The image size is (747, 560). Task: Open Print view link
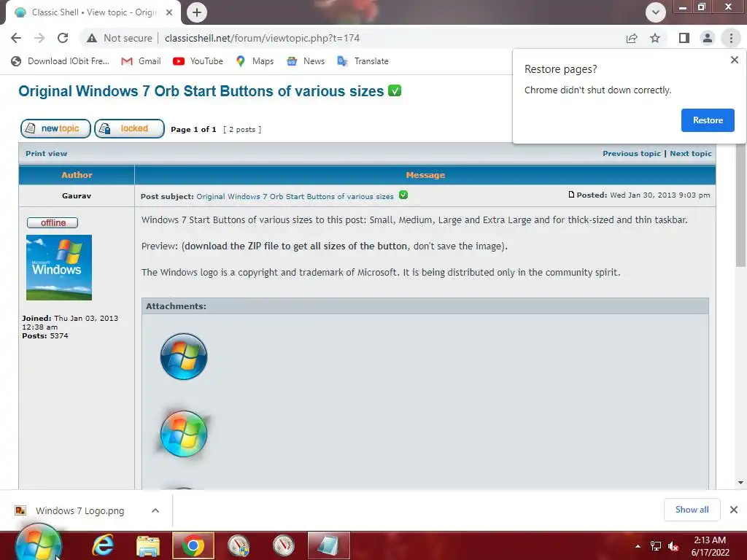click(x=46, y=153)
